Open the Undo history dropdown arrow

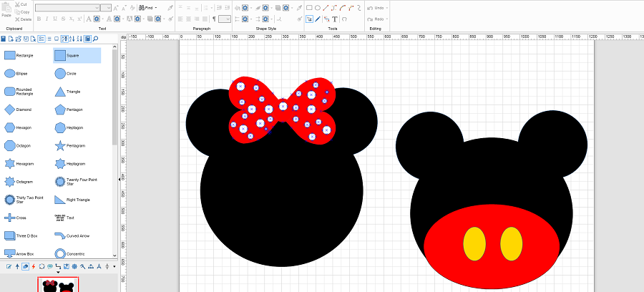tap(387, 8)
